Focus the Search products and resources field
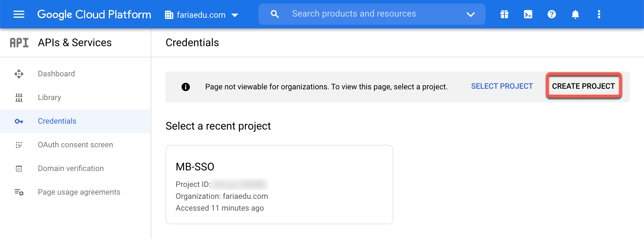This screenshot has width=644, height=239. point(372,14)
